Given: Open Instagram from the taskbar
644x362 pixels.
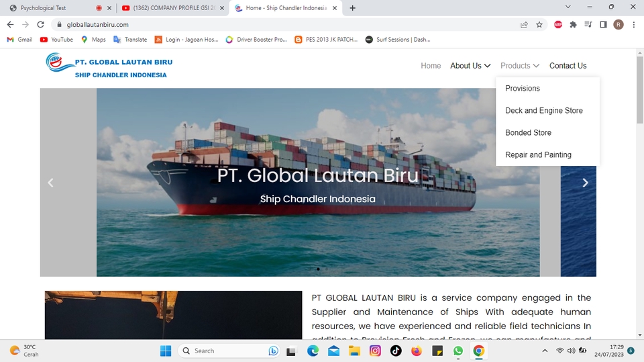Looking at the screenshot, I should 375,351.
